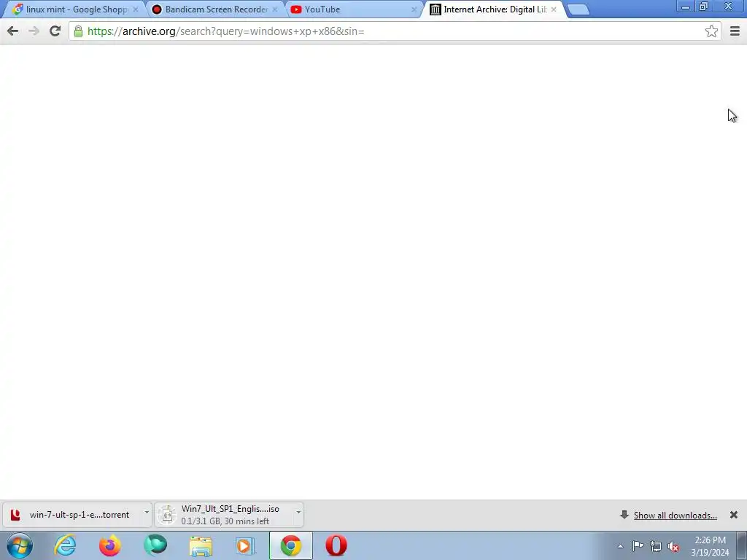Select the Internet Archive tab

tap(494, 9)
